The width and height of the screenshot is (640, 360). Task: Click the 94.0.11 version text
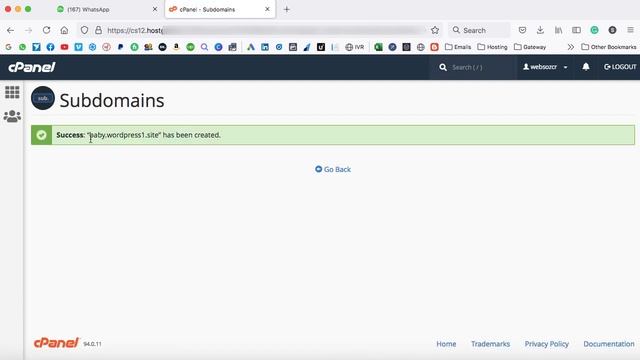coord(92,344)
